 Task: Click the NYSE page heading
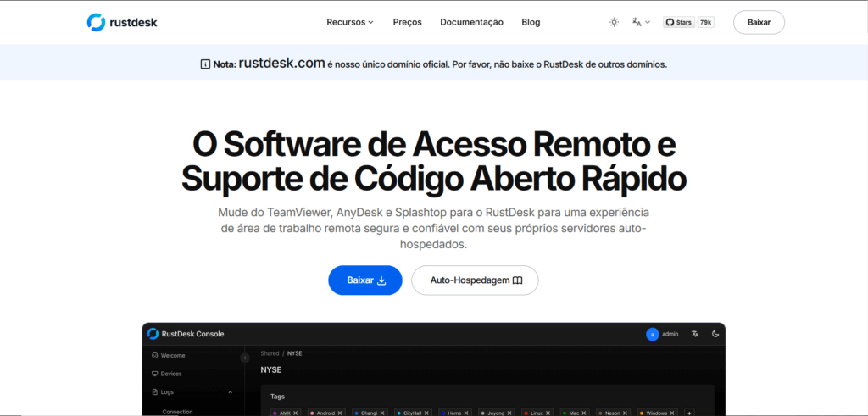click(x=270, y=369)
